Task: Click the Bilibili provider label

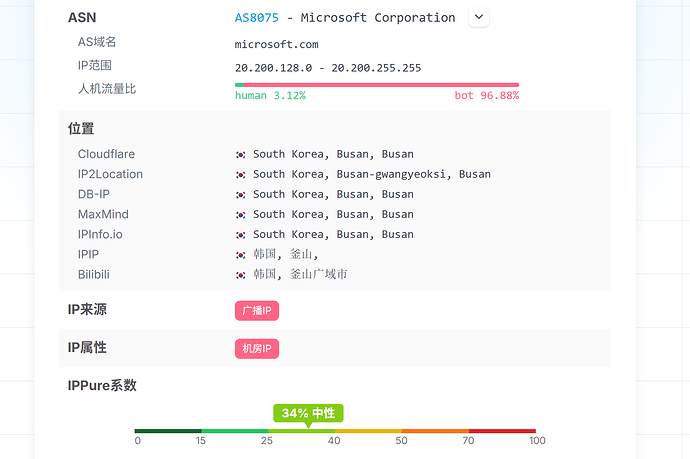Action: pos(93,275)
